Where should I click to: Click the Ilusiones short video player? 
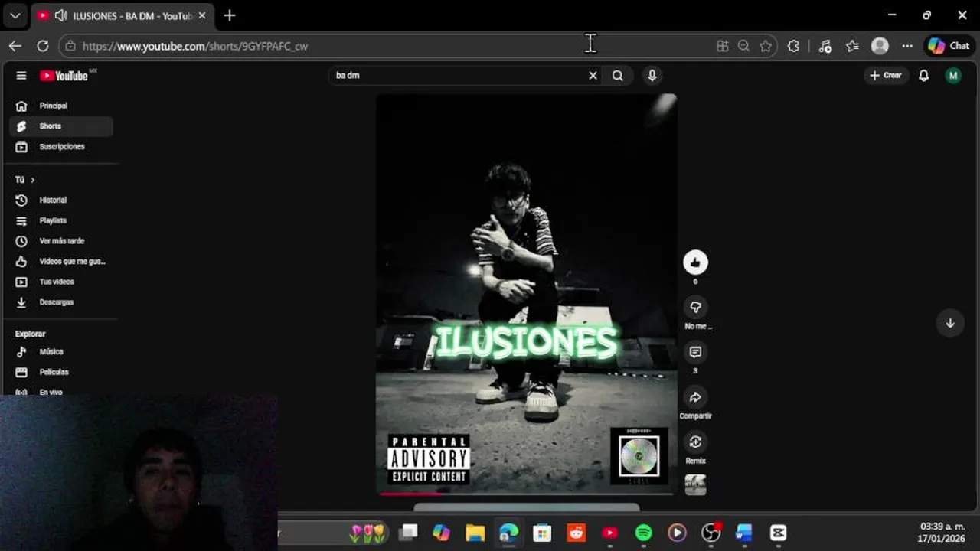pos(526,295)
